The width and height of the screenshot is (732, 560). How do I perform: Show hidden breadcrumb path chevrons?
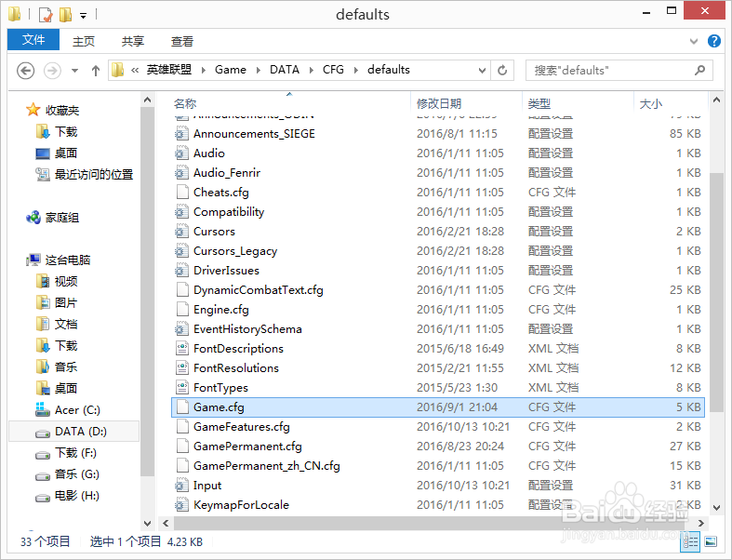(x=135, y=70)
